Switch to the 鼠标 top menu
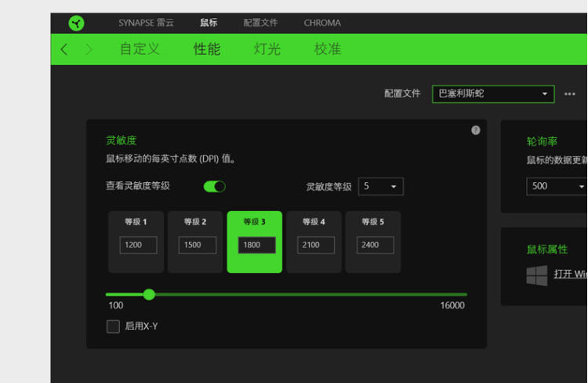The width and height of the screenshot is (588, 383). pos(209,23)
